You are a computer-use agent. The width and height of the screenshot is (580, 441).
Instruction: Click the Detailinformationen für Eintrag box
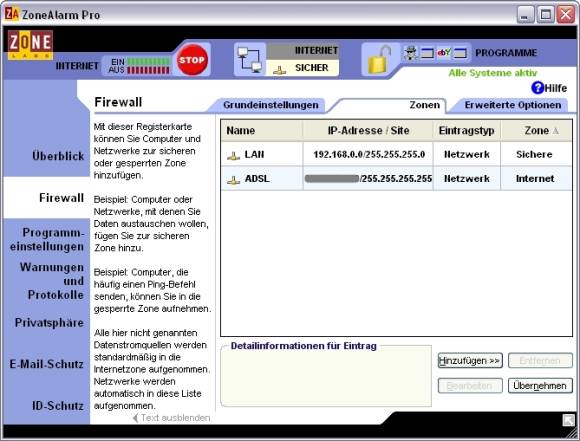[x=326, y=376]
